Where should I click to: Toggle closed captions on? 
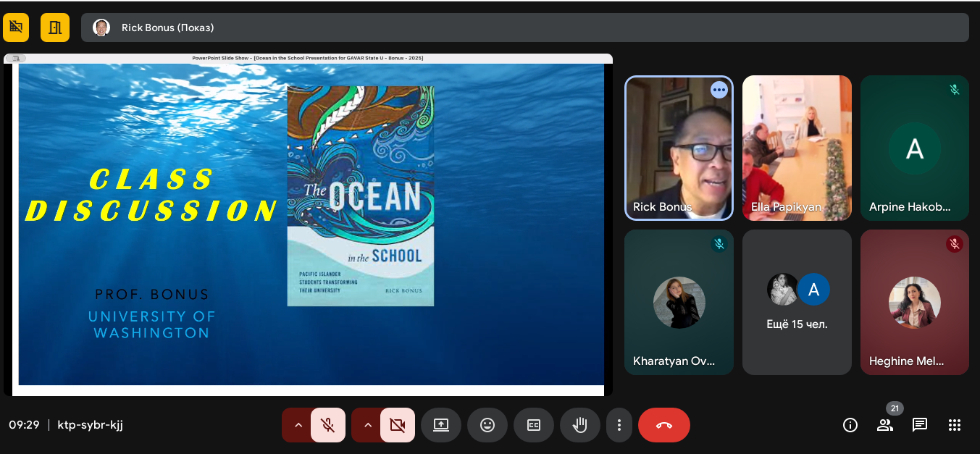[533, 425]
